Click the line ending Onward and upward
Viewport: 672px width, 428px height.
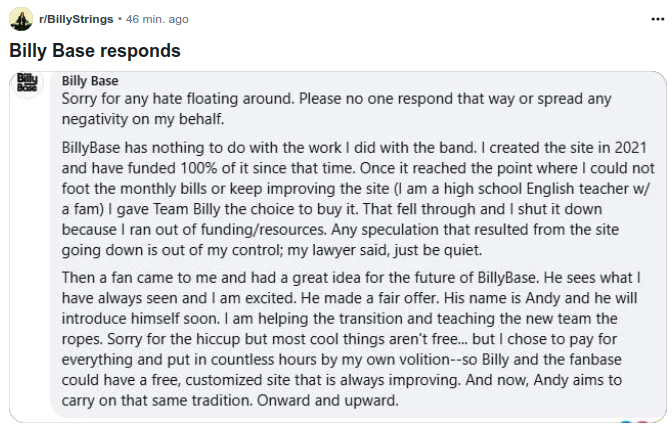[x=230, y=401]
